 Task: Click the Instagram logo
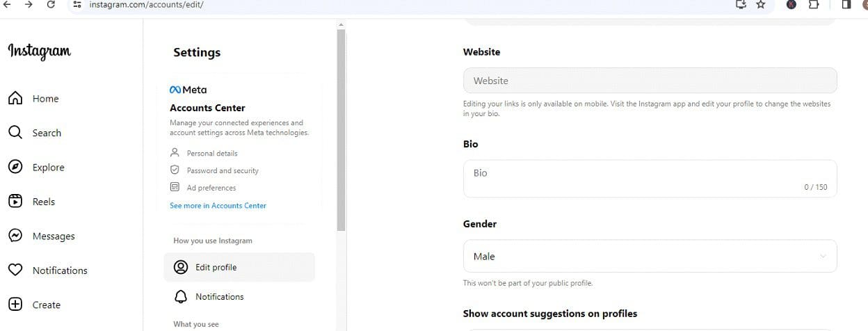click(x=39, y=51)
